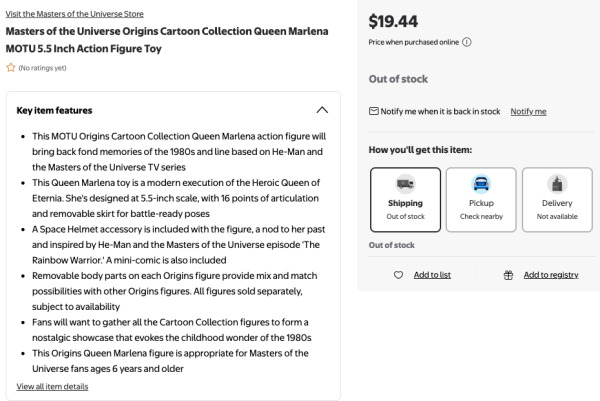Click the empty star rating icon
The width and height of the screenshot is (600, 401).
click(10, 68)
